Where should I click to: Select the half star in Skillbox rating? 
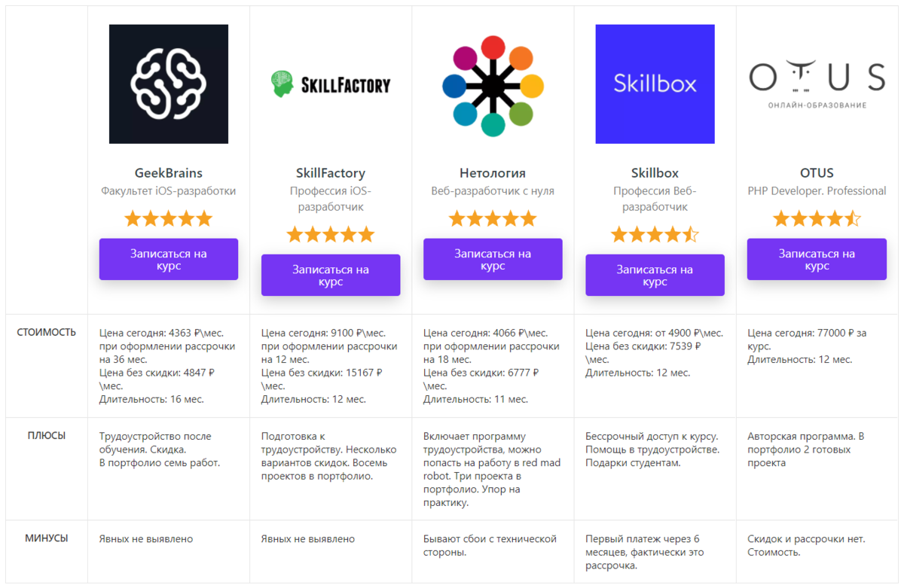pyautogui.click(x=689, y=234)
